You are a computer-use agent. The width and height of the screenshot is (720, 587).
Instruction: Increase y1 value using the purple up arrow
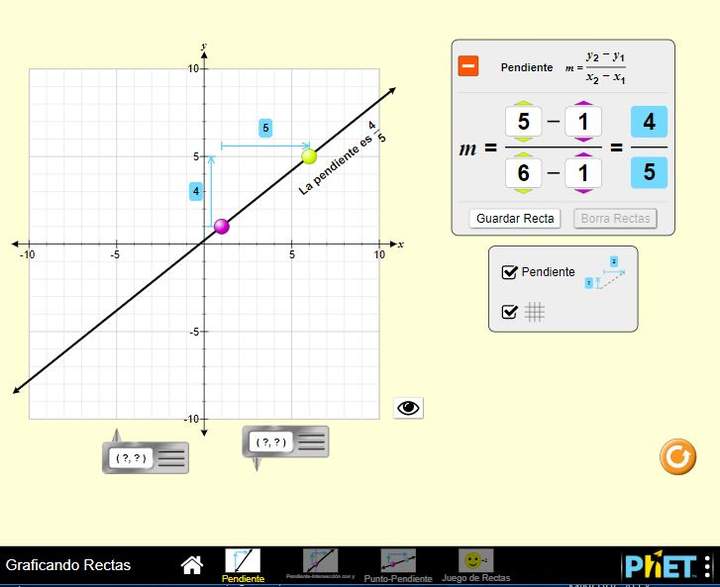click(583, 102)
